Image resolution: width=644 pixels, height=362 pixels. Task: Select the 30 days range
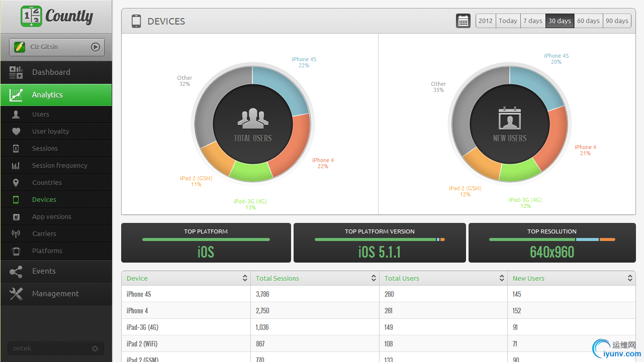pos(560,21)
